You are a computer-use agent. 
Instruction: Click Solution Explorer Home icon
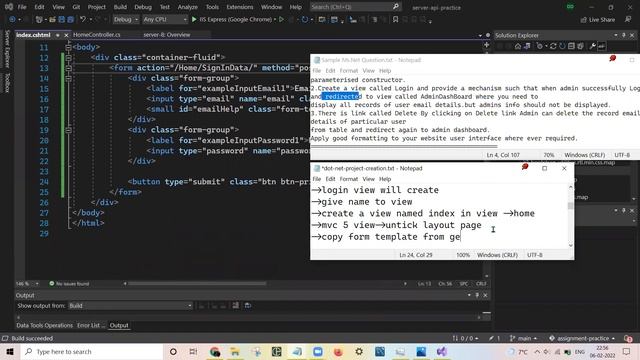pos(518,46)
